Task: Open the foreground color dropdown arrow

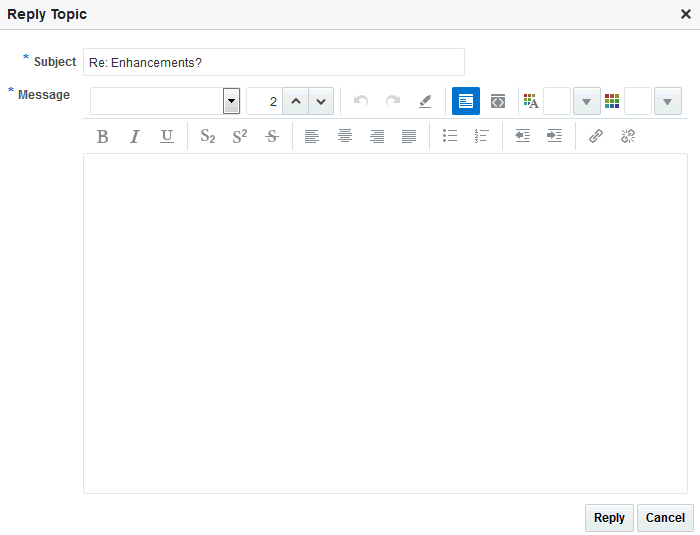Action: [587, 101]
